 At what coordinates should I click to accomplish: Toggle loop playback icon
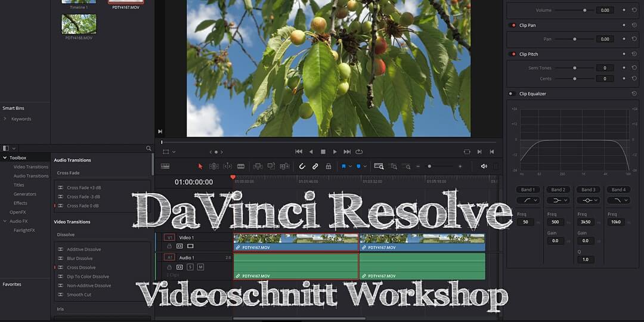tap(359, 151)
